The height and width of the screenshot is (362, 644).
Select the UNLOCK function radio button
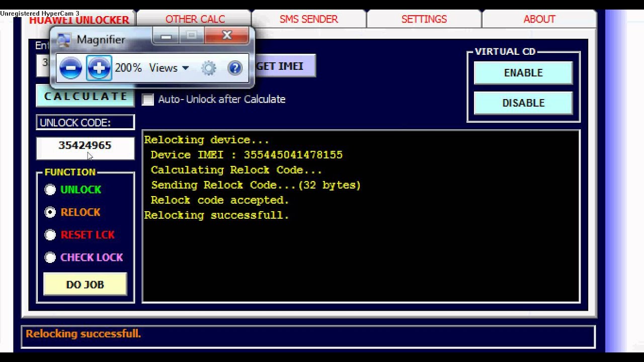pos(50,190)
